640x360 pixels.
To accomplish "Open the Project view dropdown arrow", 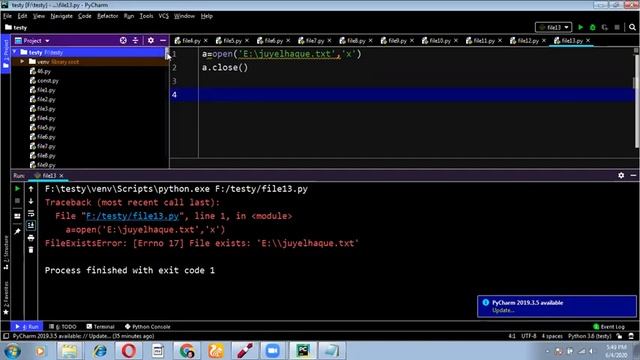I will [47, 41].
